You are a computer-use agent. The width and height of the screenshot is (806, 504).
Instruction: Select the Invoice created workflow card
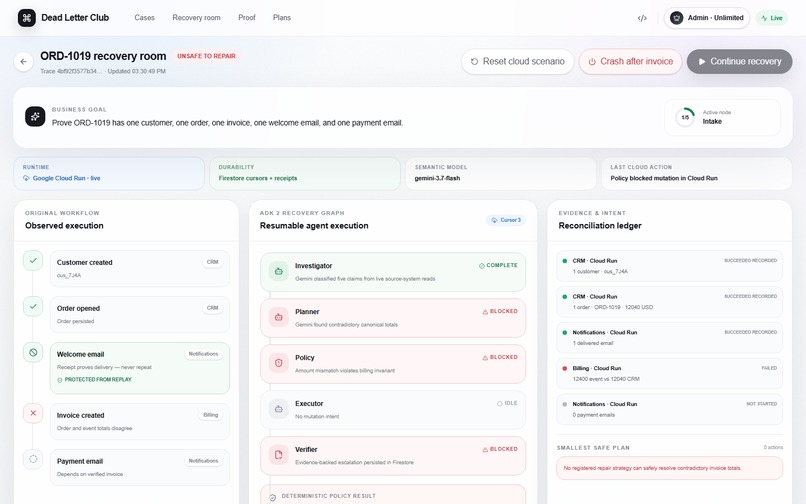(139, 421)
